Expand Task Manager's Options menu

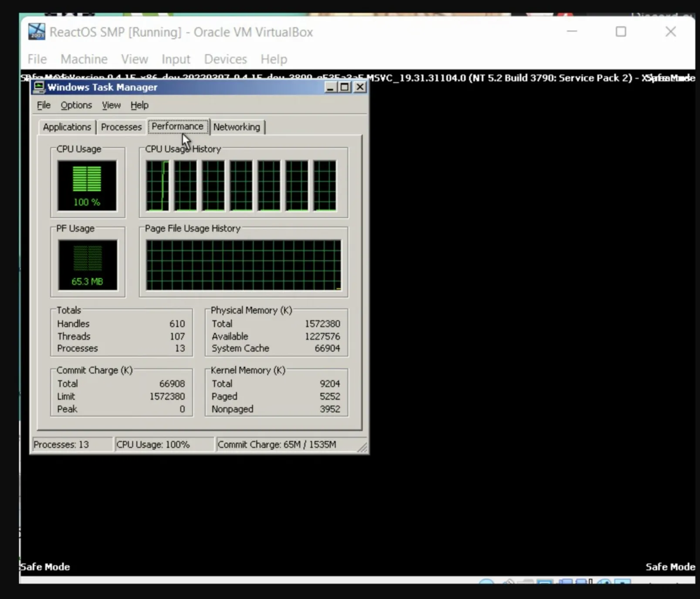pos(76,105)
